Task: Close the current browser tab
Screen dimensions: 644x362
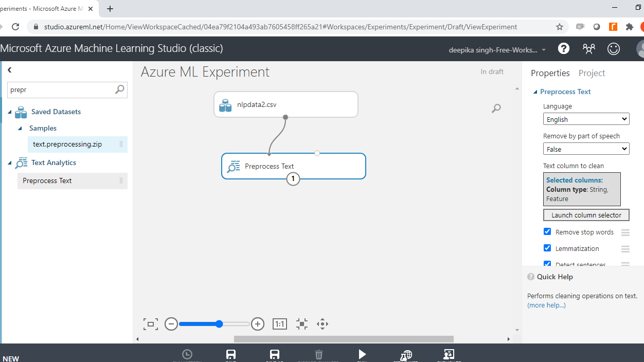Action: click(x=91, y=9)
